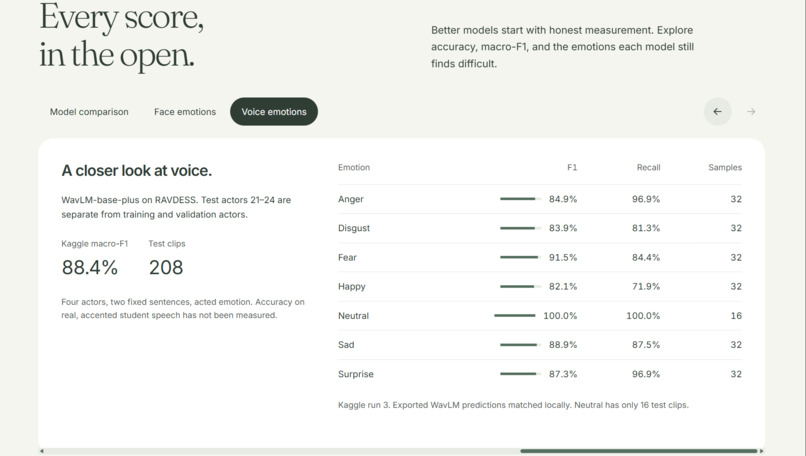Click the 'Better models start with honest measurement' paragraph

pyautogui.click(x=562, y=47)
